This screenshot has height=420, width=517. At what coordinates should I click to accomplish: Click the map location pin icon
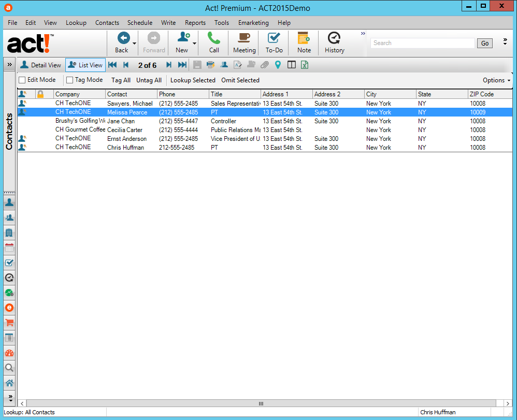(x=278, y=65)
